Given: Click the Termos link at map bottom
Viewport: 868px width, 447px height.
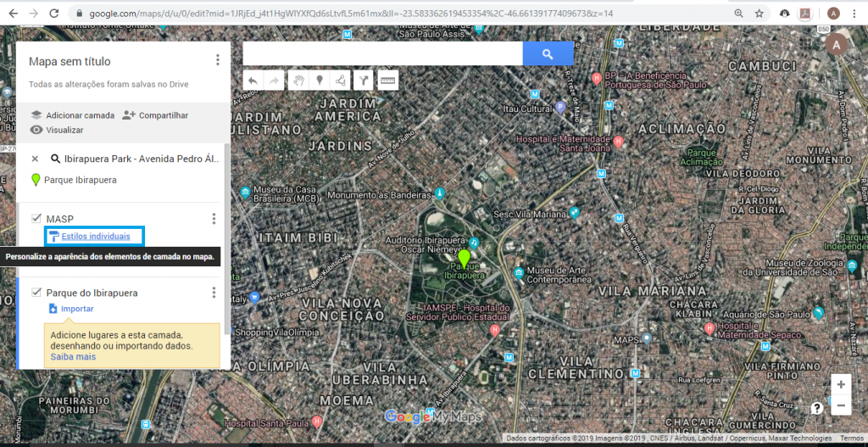Looking at the screenshot, I should (852, 438).
